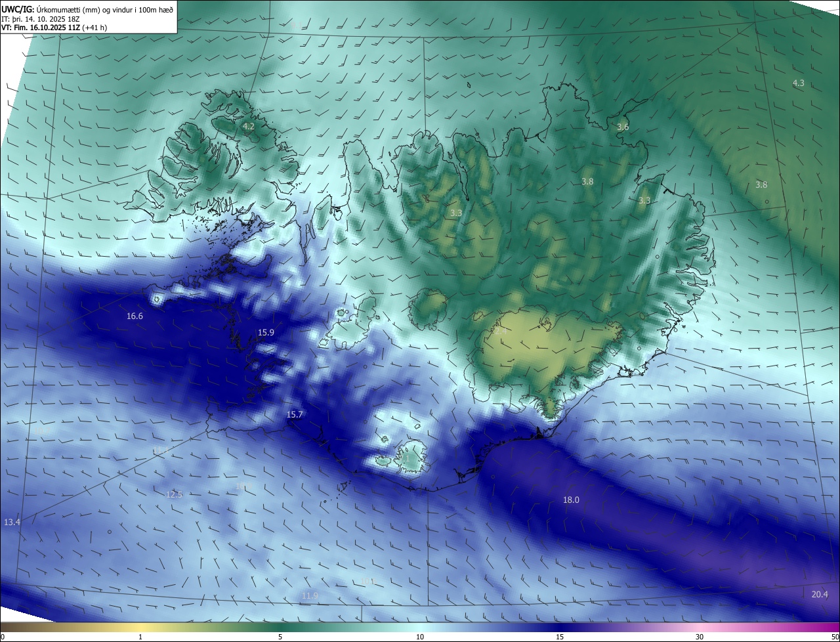Image resolution: width=840 pixels, height=642 pixels.
Task: Click the 4.2 value in the Westfjords
Action: [249, 126]
